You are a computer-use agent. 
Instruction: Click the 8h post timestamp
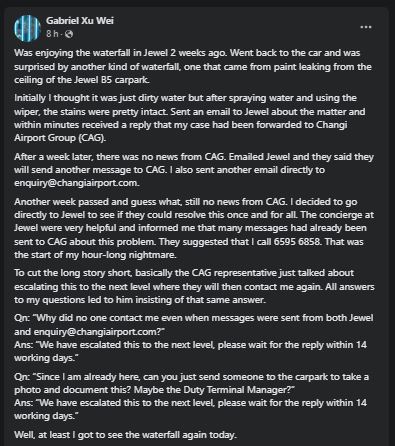(x=52, y=34)
